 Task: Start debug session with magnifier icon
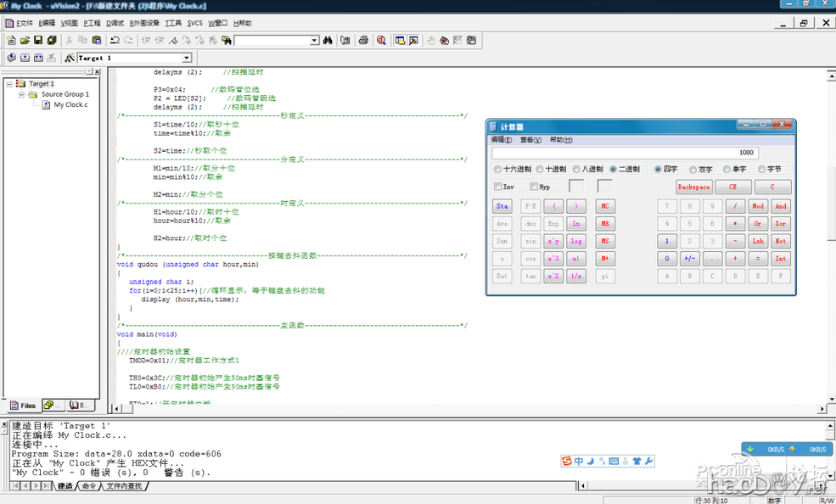coord(381,40)
